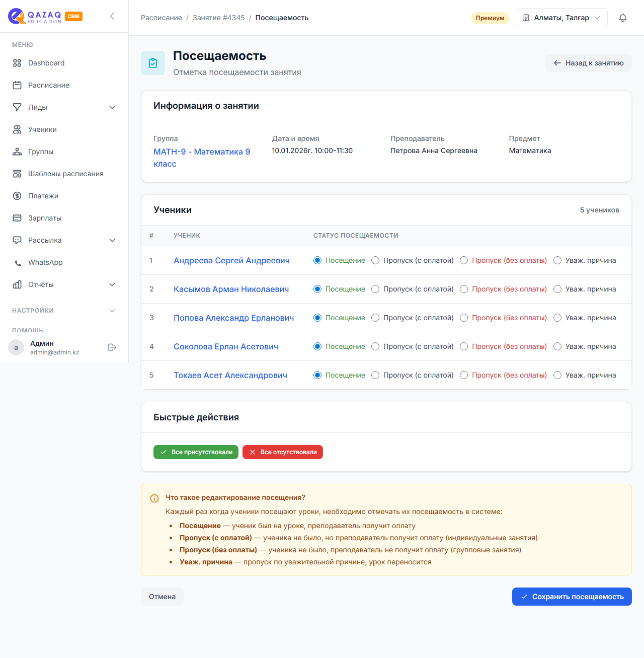Set Андреева Сергей to Пропуск (с оплатой)

click(375, 260)
